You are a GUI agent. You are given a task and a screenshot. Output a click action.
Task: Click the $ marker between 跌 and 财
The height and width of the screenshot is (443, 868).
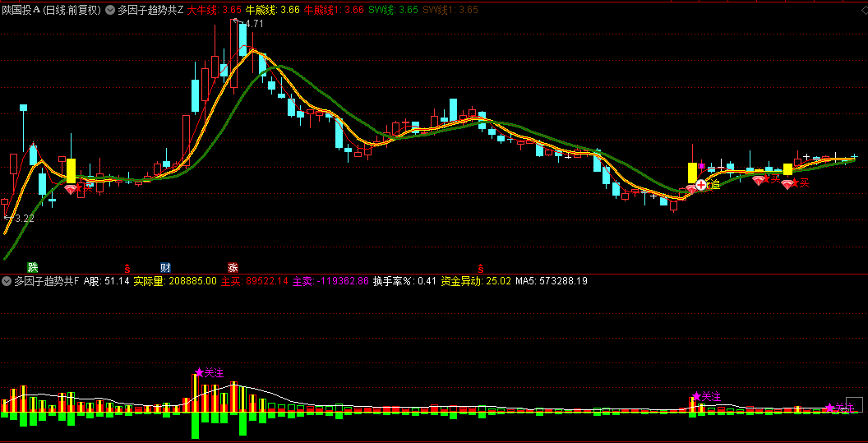click(127, 269)
